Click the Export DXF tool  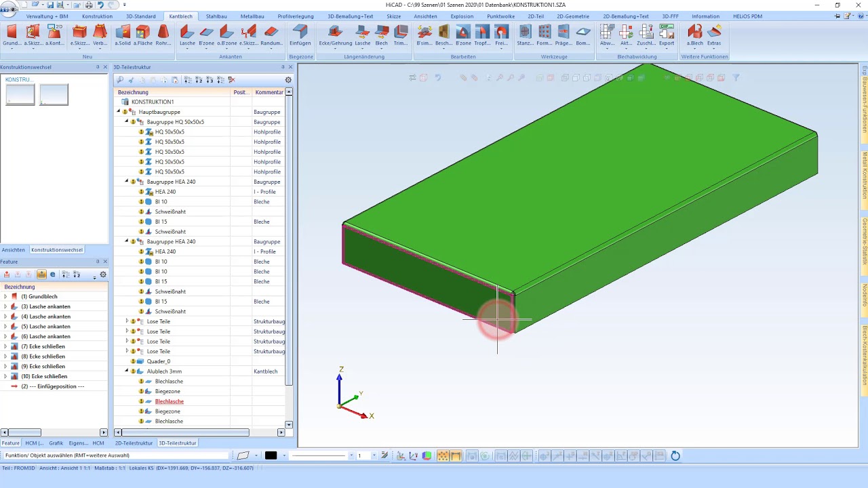[667, 35]
